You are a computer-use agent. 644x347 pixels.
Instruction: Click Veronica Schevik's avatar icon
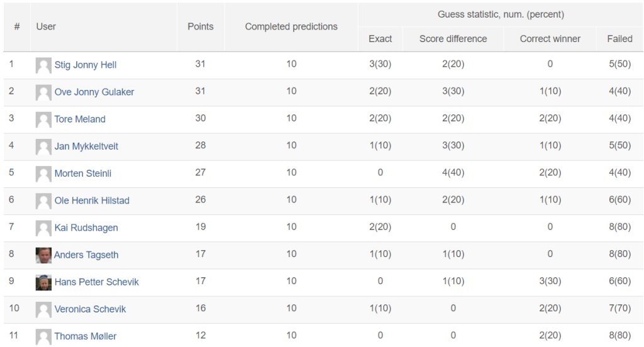point(43,310)
